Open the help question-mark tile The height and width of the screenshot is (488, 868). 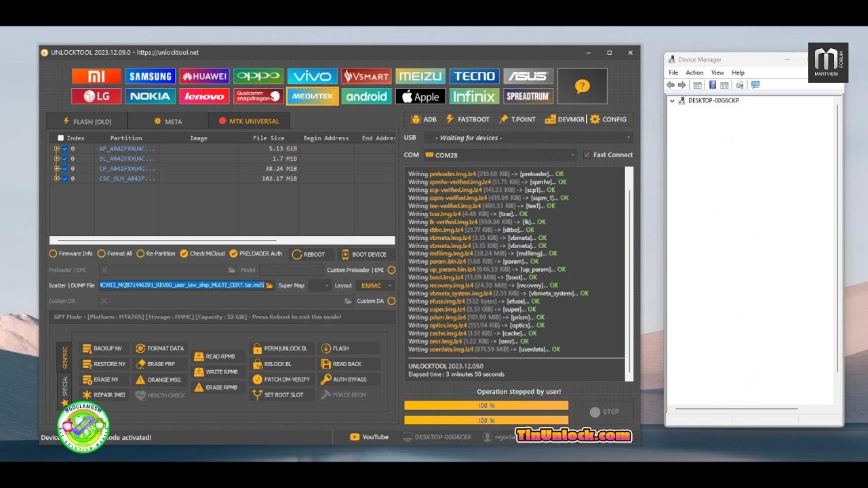582,86
